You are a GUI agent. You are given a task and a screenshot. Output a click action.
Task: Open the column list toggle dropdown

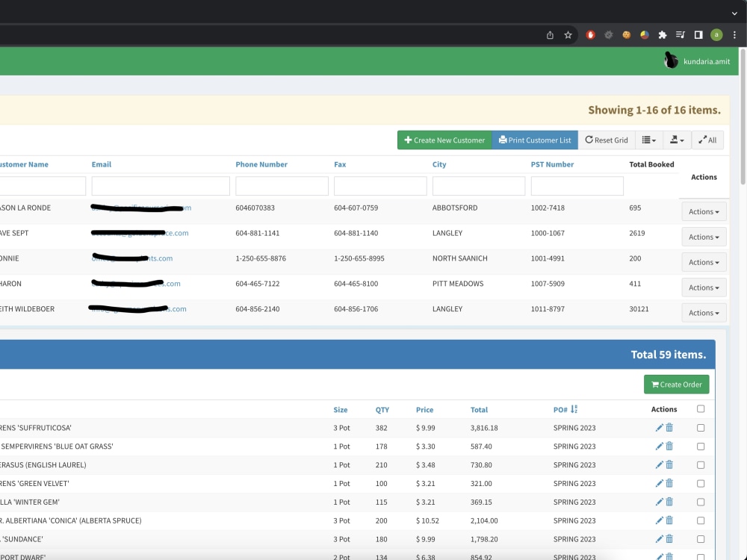point(649,140)
